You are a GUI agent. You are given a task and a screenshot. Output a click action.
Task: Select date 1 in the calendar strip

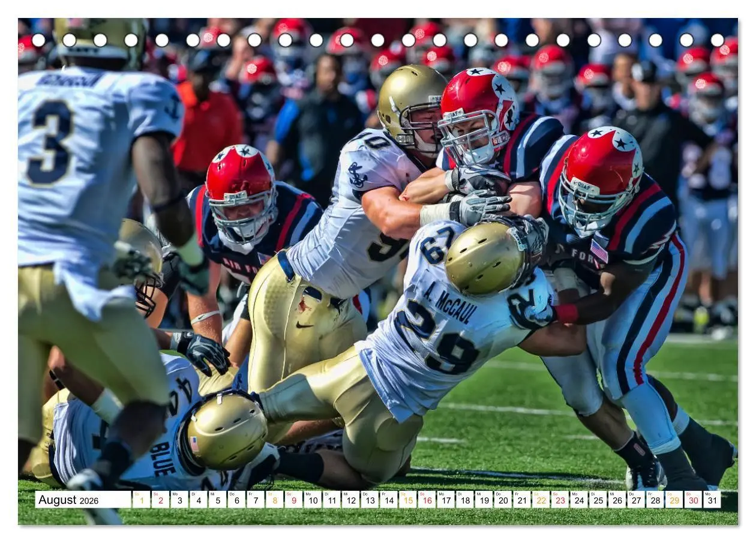141,500
